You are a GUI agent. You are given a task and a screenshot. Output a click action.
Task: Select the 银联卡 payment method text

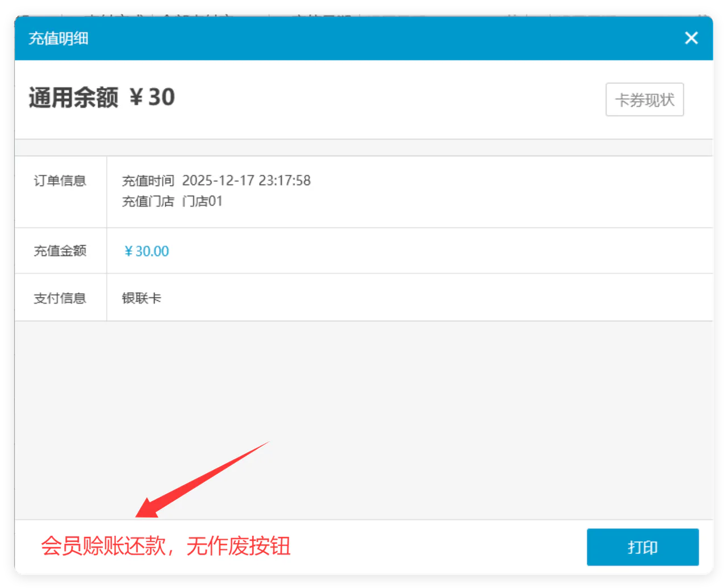tap(142, 298)
